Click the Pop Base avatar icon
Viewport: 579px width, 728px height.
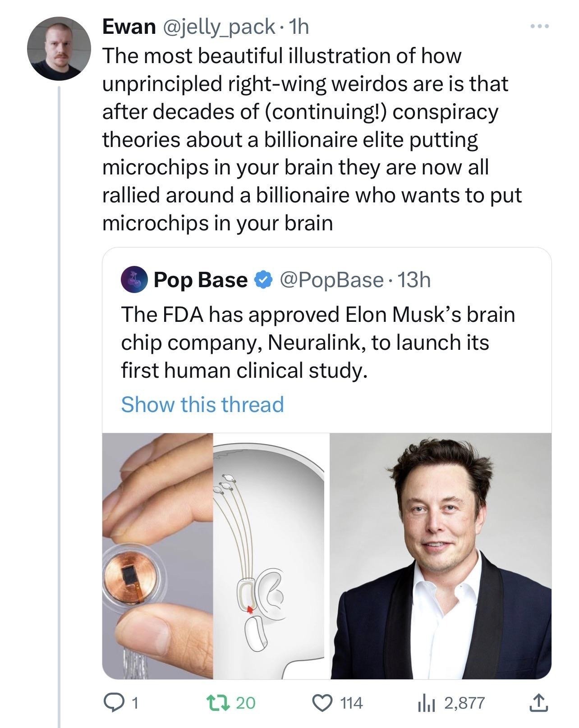[134, 280]
